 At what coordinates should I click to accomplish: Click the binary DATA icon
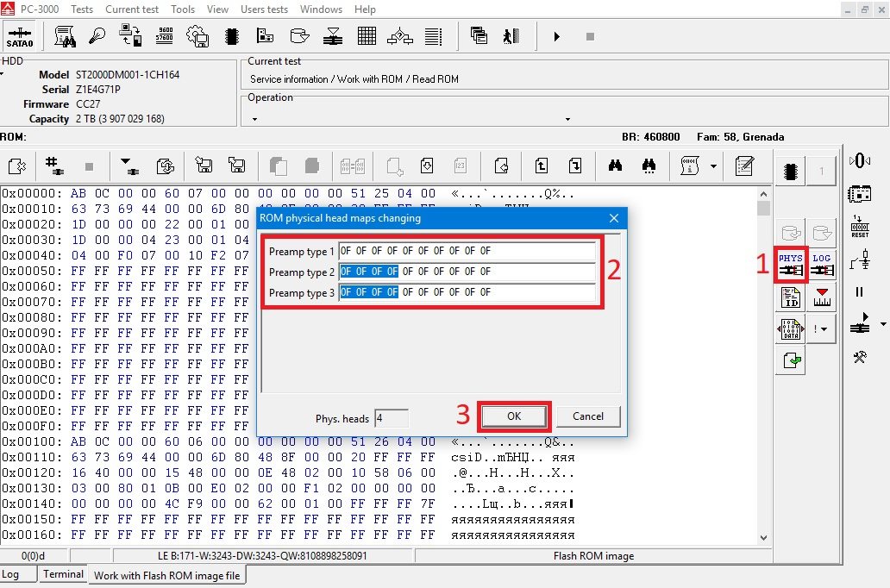click(x=790, y=328)
